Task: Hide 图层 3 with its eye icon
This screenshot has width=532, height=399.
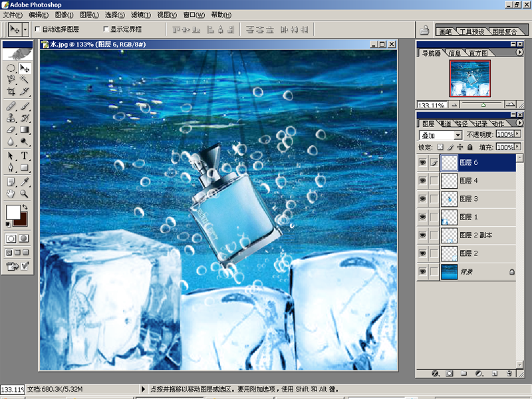Action: pyautogui.click(x=422, y=198)
